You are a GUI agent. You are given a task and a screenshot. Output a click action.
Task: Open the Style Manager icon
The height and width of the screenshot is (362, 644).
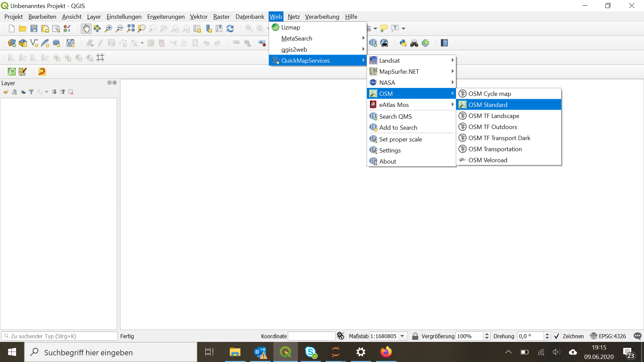(x=67, y=28)
